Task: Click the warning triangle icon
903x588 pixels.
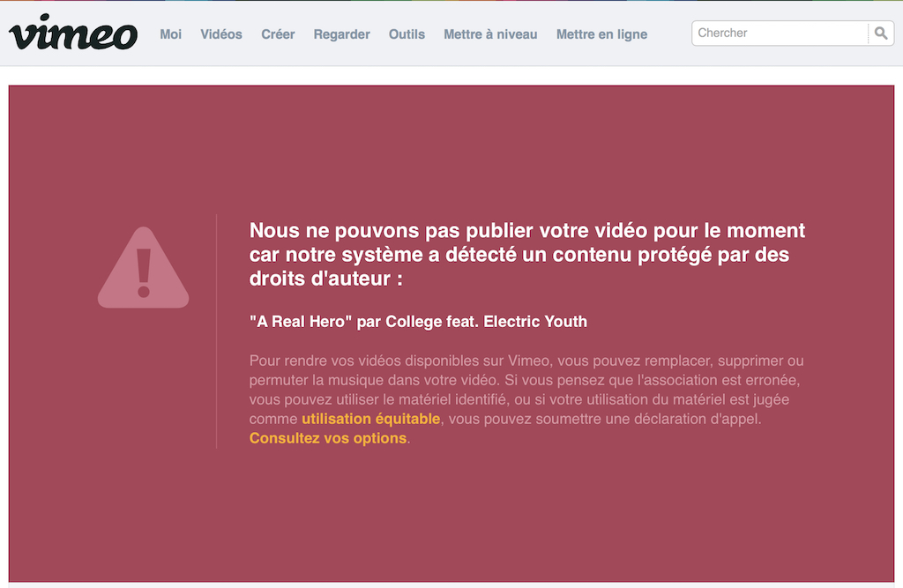Action: click(x=143, y=269)
